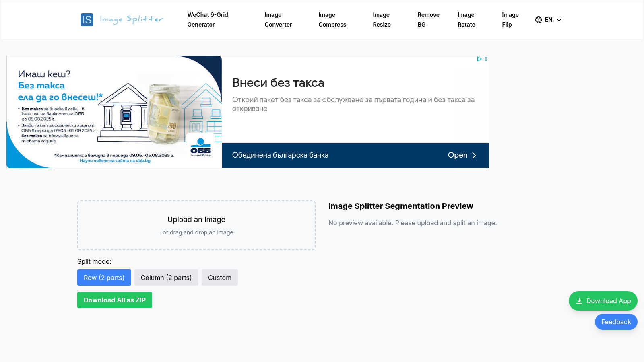Click 'Image Splitter Segmentation Preview' heading
Screen dimensions: 644x362
400,206
